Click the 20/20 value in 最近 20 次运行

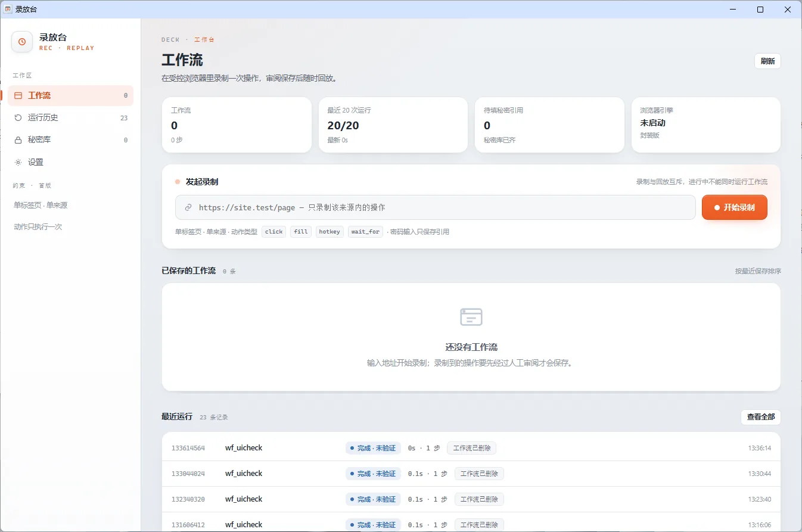[x=343, y=125]
